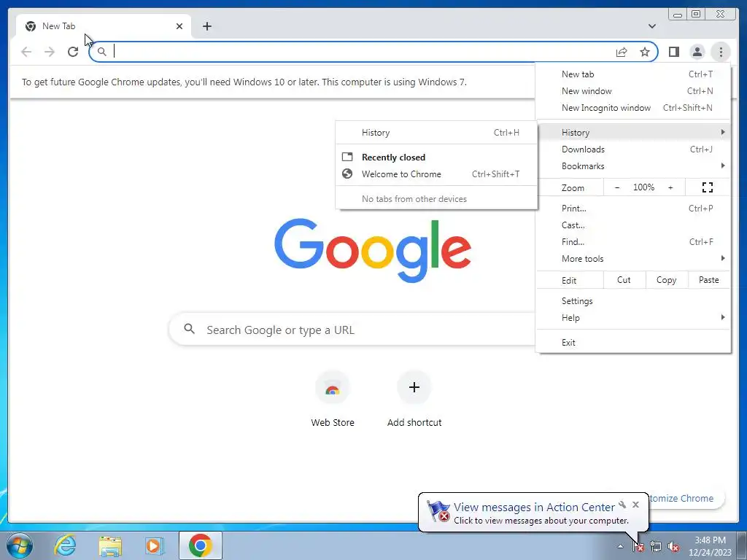Close the Action Center notification balloon
Screen dimensions: 747x560
click(635, 505)
